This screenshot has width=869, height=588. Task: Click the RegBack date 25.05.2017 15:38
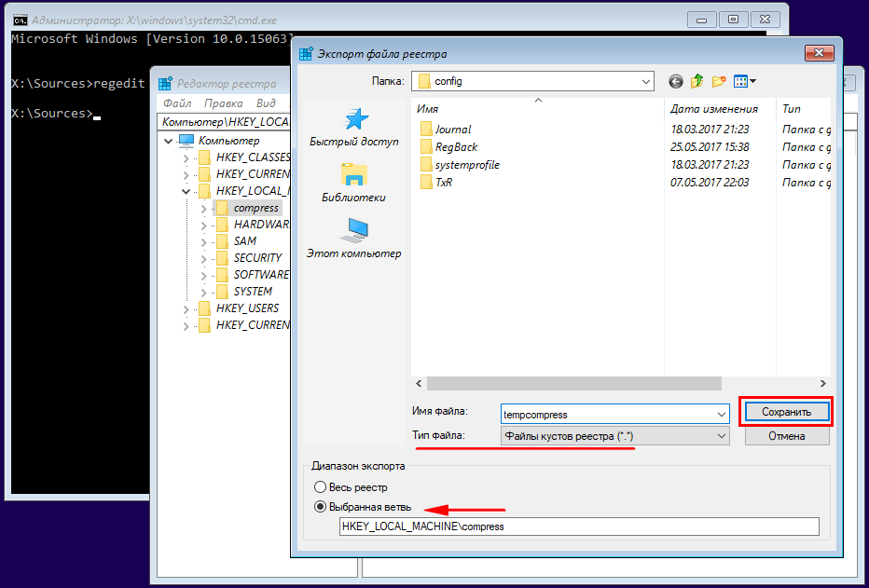point(710,146)
